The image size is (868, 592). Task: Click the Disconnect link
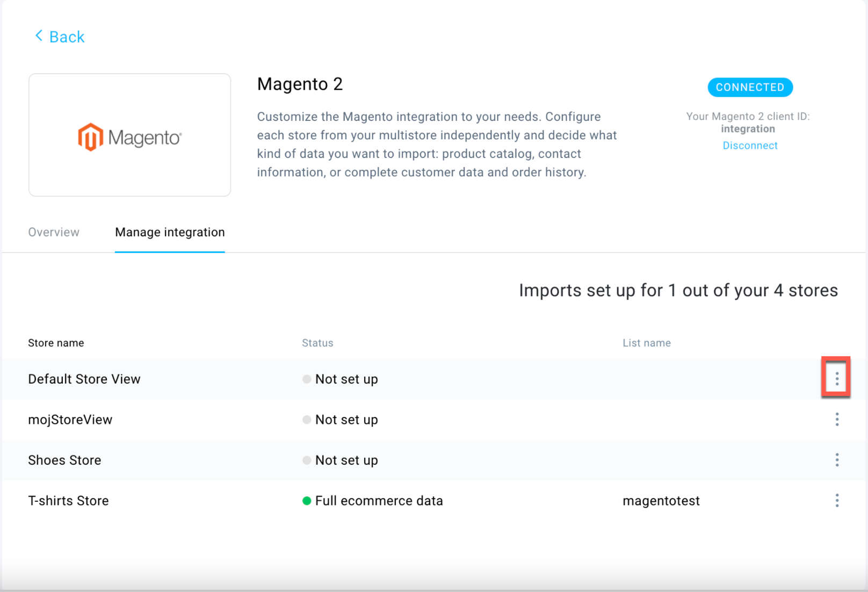click(750, 146)
